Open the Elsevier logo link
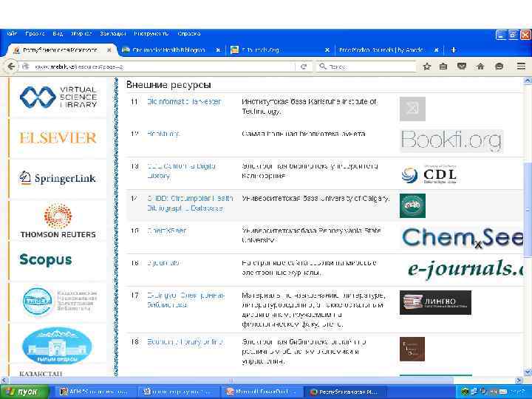The height and width of the screenshot is (399, 532). (x=58, y=137)
